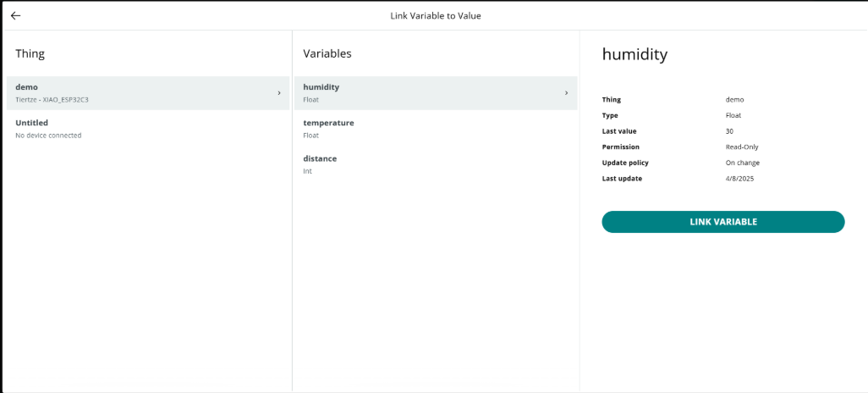Go back using the left arrow icon
The image size is (868, 393).
click(15, 15)
